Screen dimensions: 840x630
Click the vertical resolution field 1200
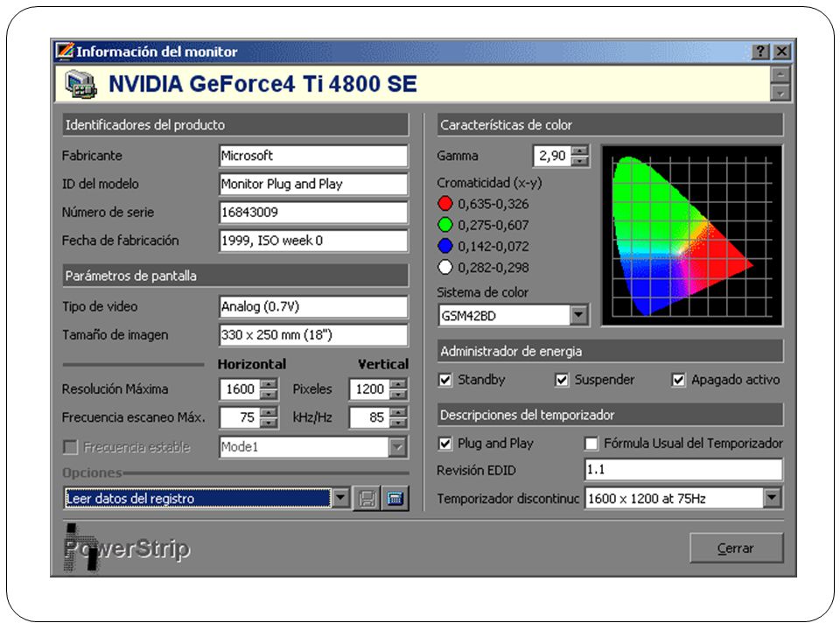(x=369, y=388)
